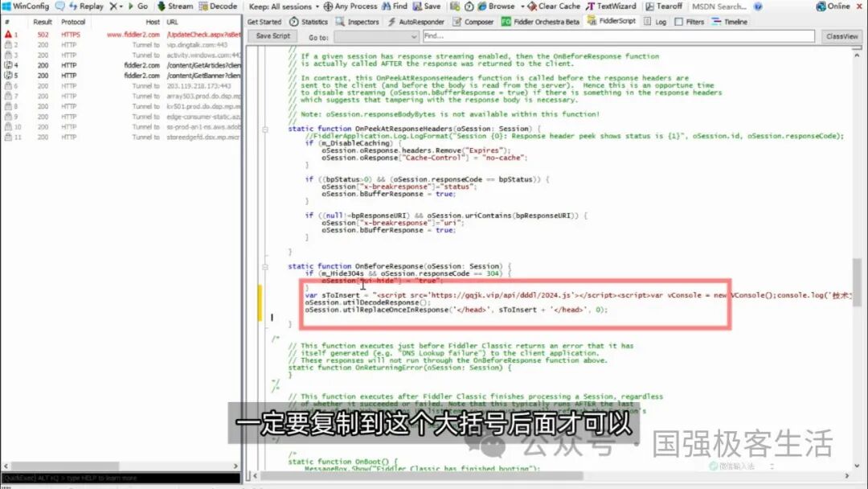Click the script editor horizontal scrollbar thumb
The width and height of the screenshot is (868, 489).
click(x=422, y=475)
